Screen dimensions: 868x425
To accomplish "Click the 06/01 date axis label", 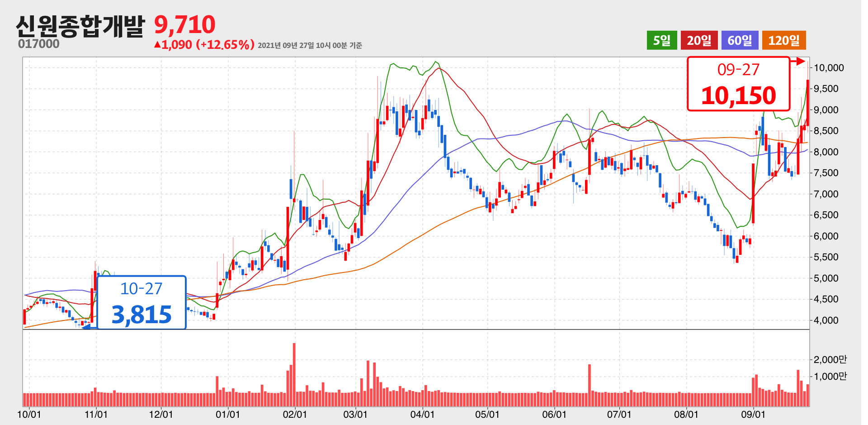I will [554, 415].
